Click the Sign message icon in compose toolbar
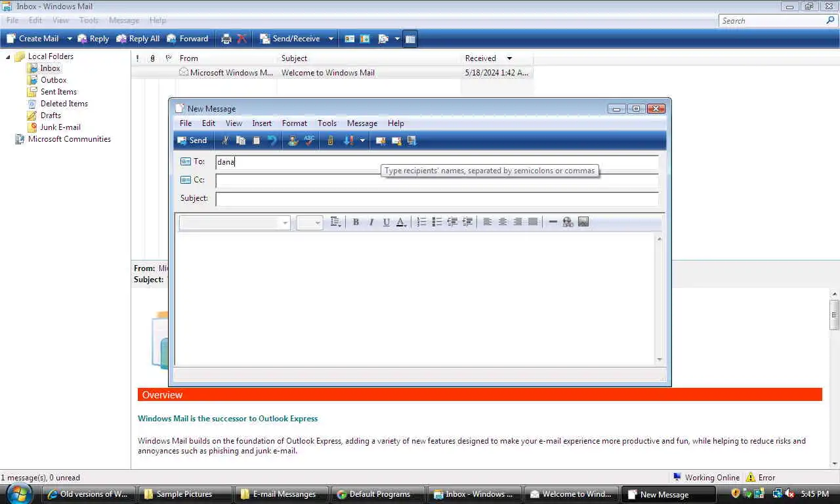The image size is (840, 504). tap(381, 140)
